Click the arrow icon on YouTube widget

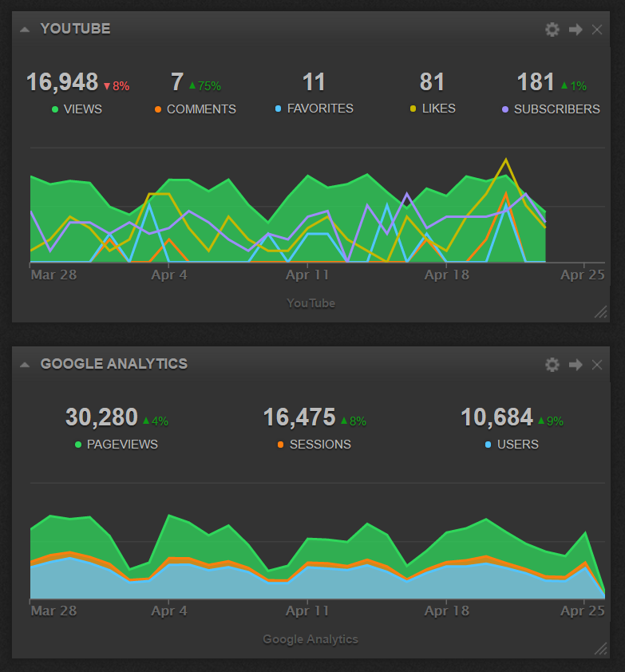click(576, 30)
